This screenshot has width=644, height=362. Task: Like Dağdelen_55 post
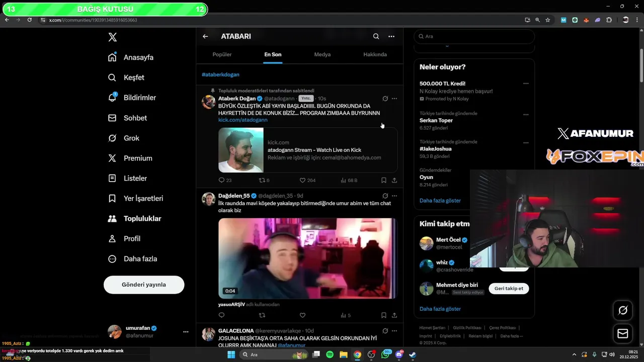point(302,315)
